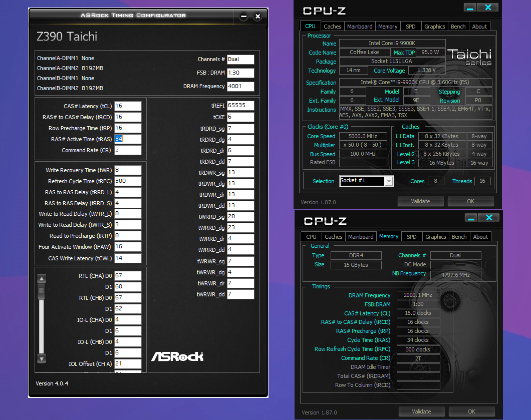Click OK in upper CPU-Z window
Screen dimensions: 531x420
point(471,201)
